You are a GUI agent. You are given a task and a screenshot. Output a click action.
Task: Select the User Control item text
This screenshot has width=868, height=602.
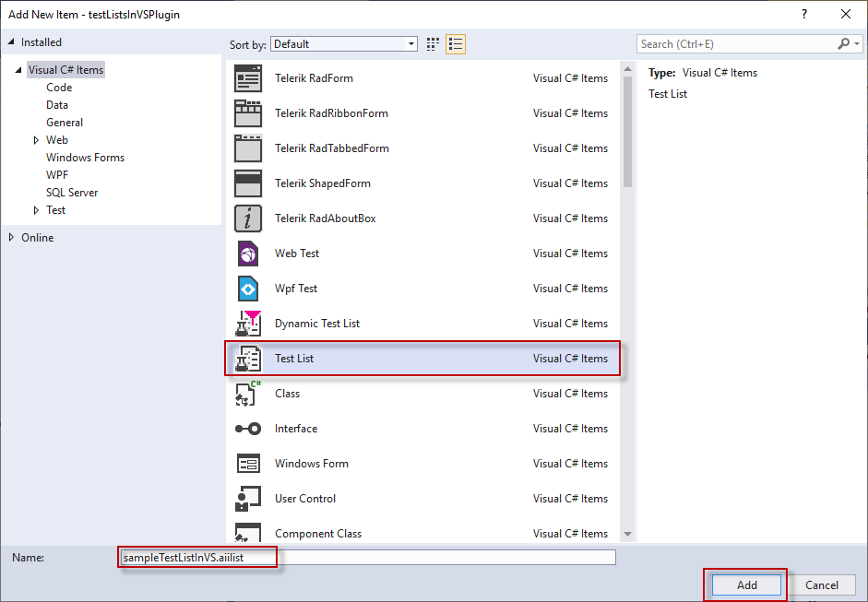pos(305,499)
